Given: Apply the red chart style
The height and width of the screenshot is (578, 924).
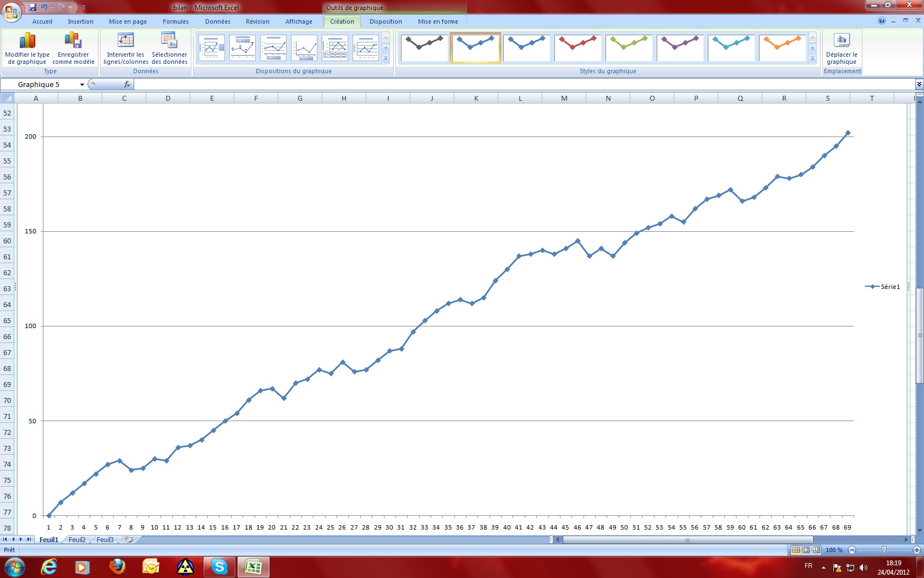Looking at the screenshot, I should click(577, 48).
